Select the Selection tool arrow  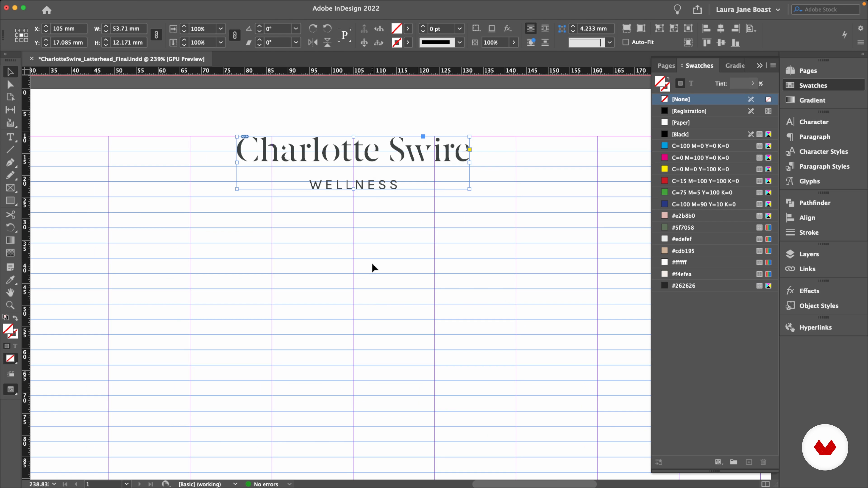coord(10,72)
